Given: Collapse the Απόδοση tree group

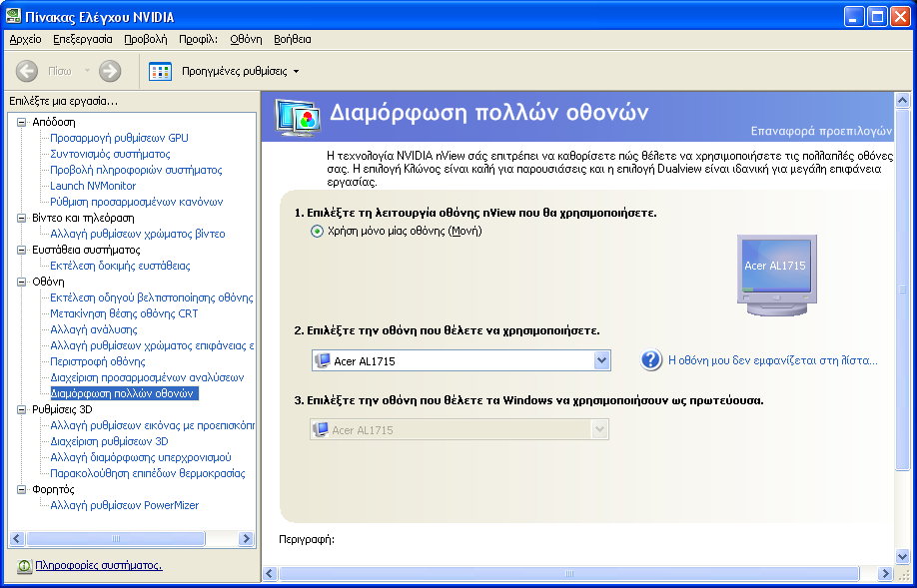Looking at the screenshot, I should (x=22, y=122).
